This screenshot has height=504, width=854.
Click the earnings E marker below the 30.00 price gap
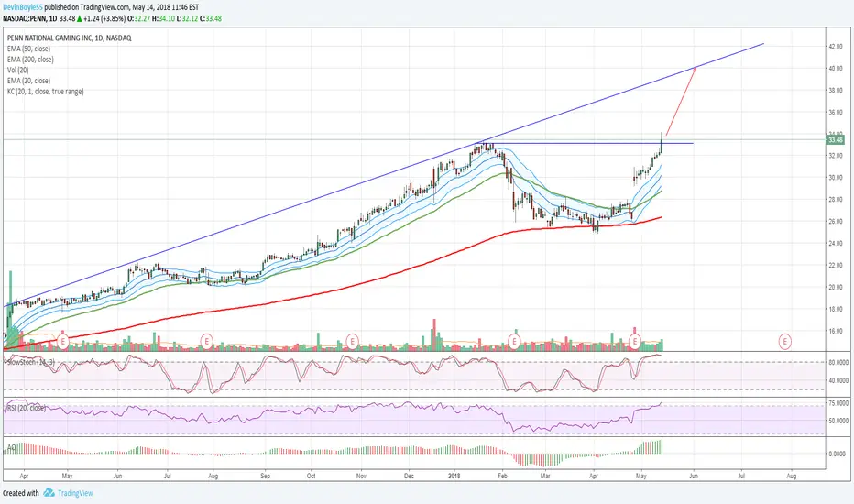click(x=634, y=342)
